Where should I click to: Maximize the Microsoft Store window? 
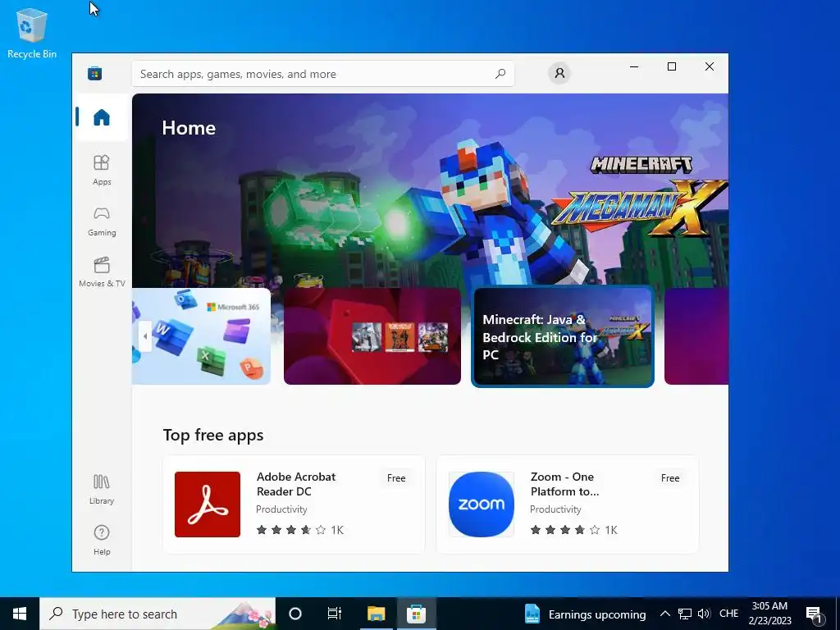pos(672,67)
